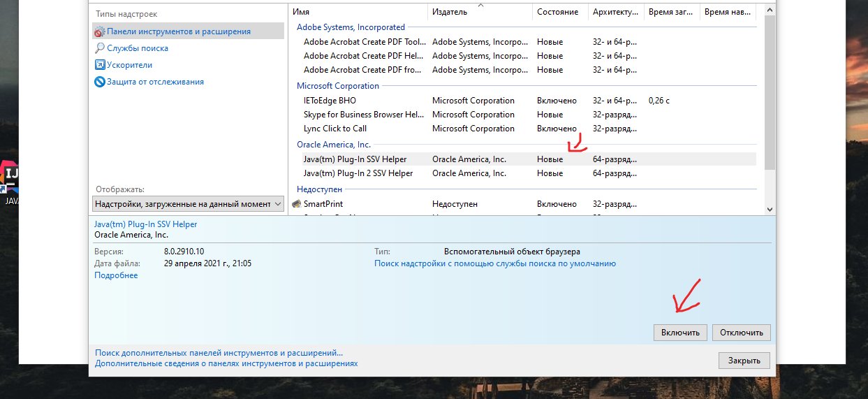The height and width of the screenshot is (399, 868).
Task: Open the Подробнее link
Action: [116, 275]
